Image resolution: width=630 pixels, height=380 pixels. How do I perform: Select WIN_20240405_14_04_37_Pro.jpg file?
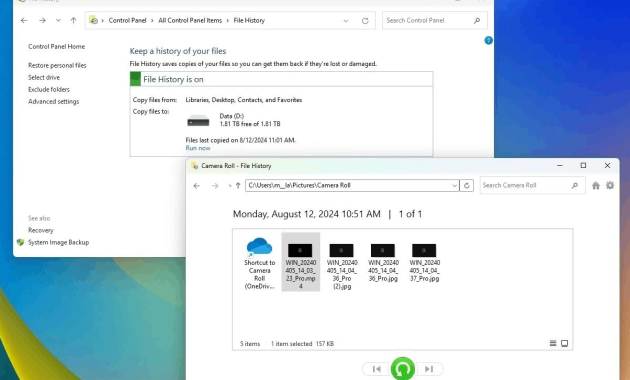[424, 262]
